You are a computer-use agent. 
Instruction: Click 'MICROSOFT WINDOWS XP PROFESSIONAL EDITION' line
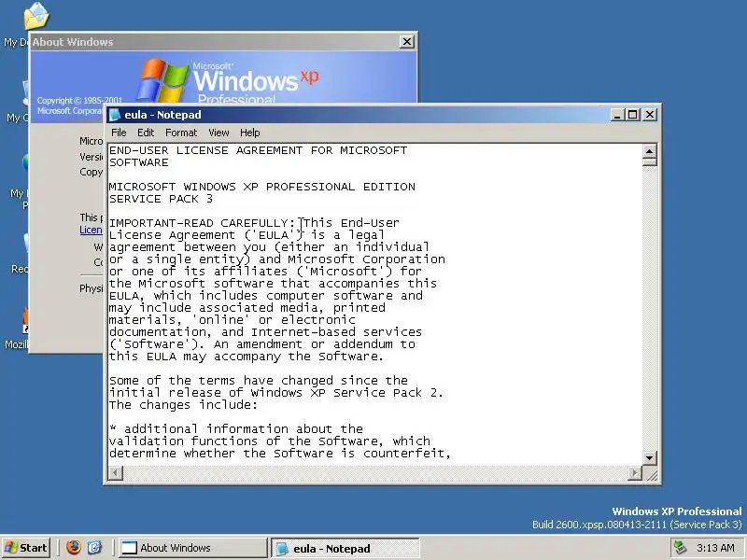pos(262,187)
